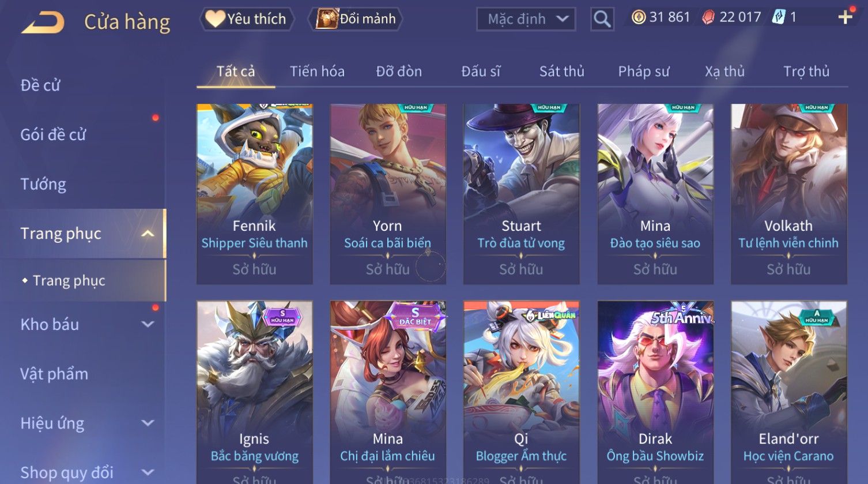
Task: Select the Pháp sư tab
Action: pos(643,72)
